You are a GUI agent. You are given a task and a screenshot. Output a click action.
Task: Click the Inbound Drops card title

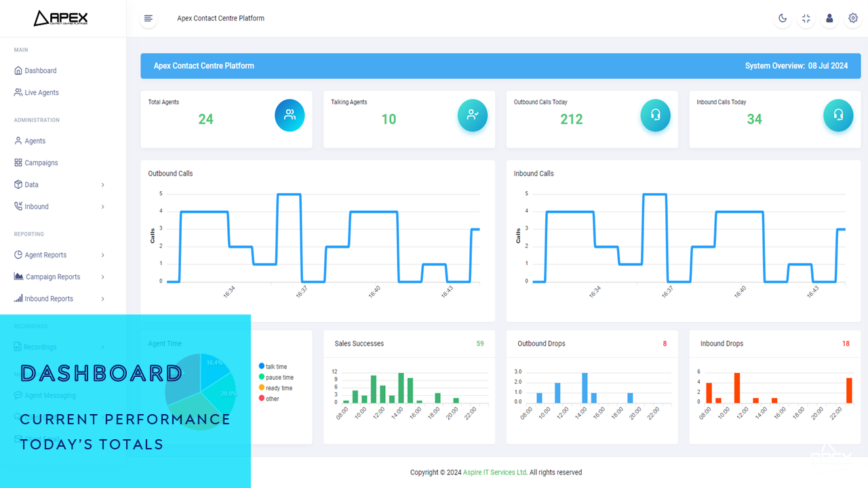(722, 344)
